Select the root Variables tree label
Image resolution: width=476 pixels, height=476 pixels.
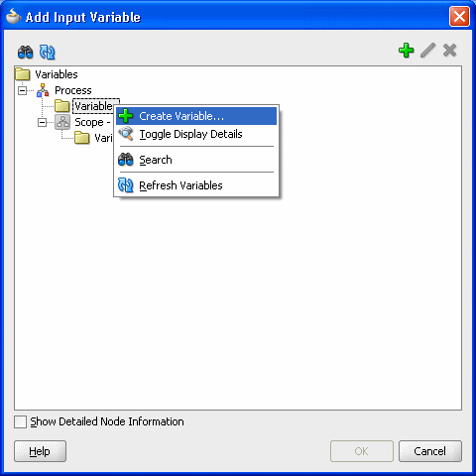(x=57, y=74)
